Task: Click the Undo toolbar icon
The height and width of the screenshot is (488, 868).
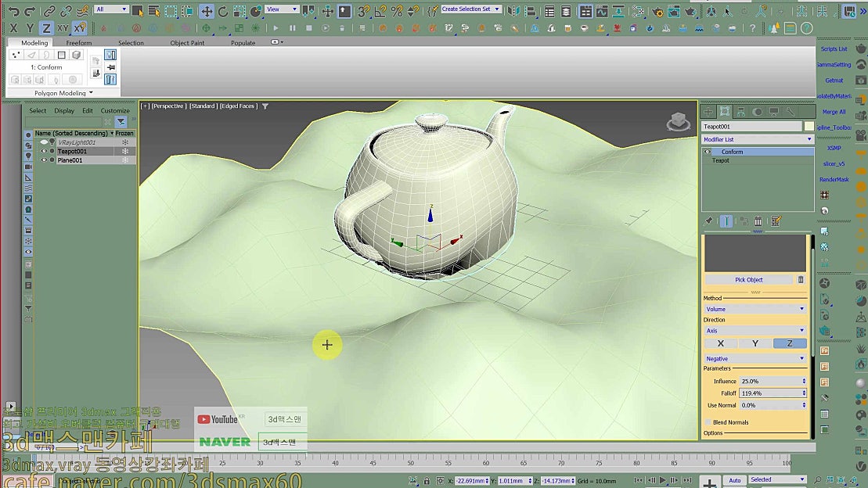Action: (x=13, y=9)
